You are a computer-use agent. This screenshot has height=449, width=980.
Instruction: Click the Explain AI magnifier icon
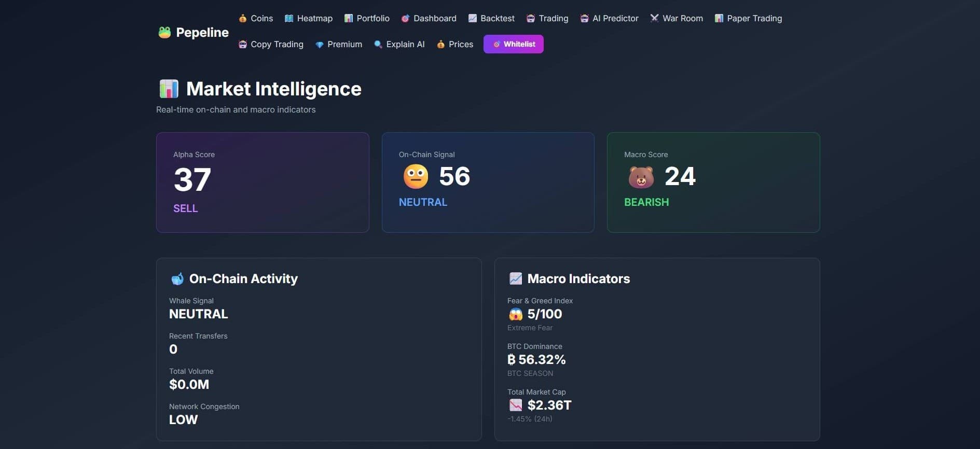click(x=378, y=44)
